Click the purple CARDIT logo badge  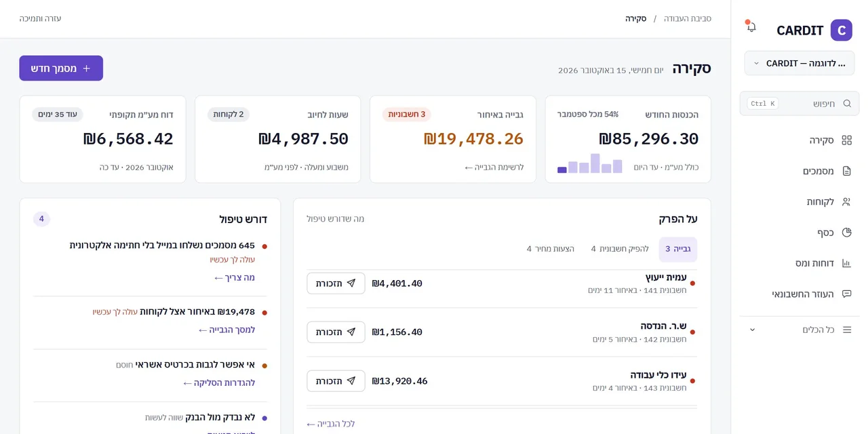pyautogui.click(x=842, y=31)
